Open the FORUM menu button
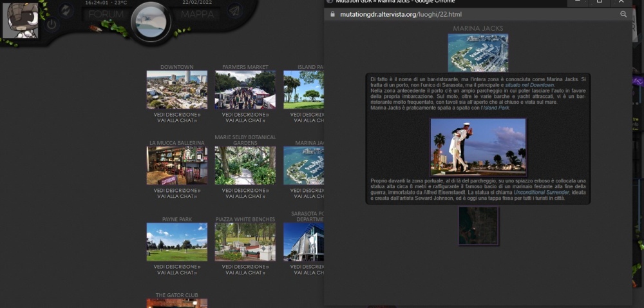 coord(106,14)
